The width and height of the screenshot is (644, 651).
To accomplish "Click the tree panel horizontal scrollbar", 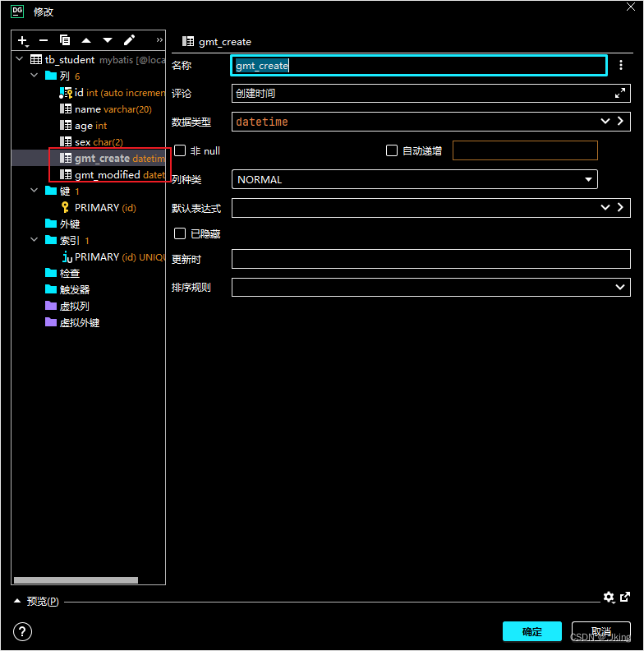I will coord(76,580).
